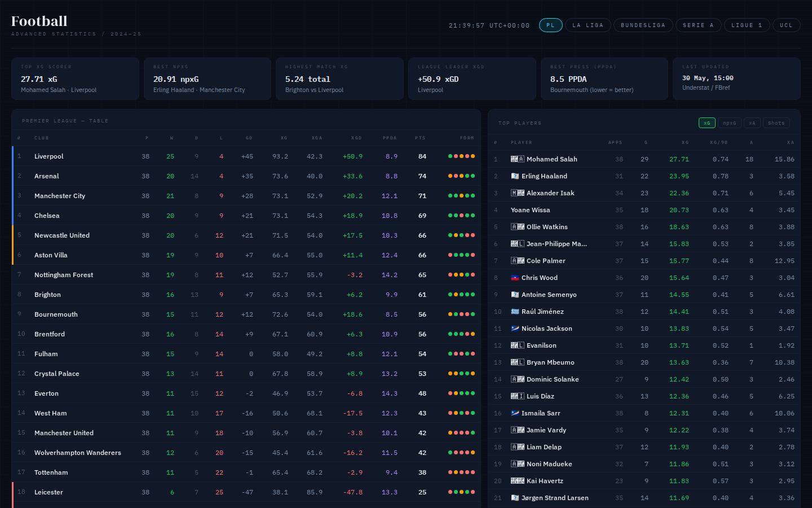Select Wolverhampton Wanderers in the league table

tap(246, 453)
